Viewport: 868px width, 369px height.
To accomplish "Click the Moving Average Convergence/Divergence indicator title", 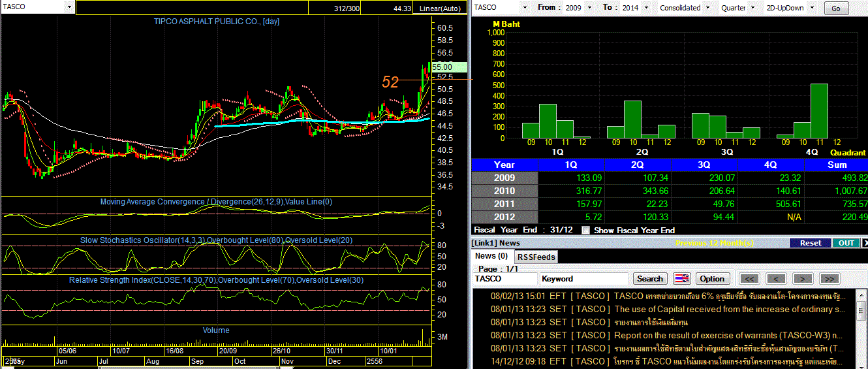I will click(x=216, y=202).
